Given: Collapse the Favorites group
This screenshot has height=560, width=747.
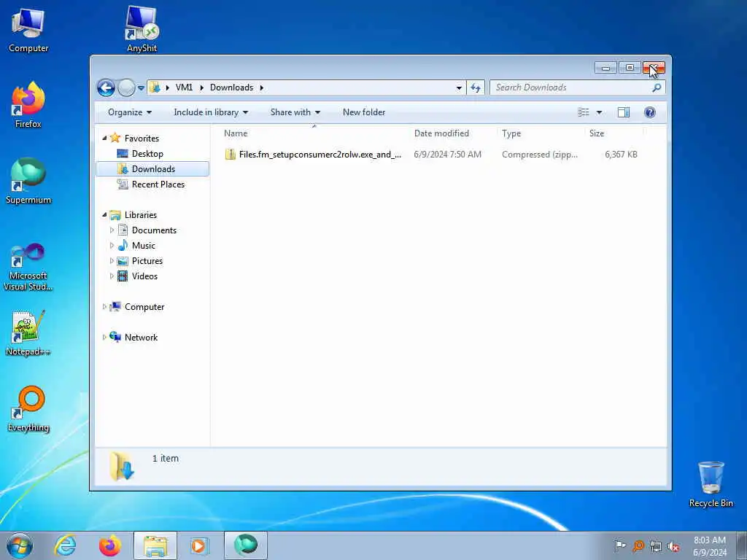Looking at the screenshot, I should (104, 138).
